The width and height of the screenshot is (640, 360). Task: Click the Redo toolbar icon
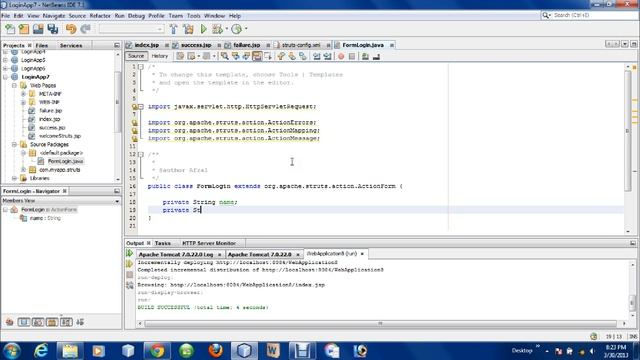point(85,29)
